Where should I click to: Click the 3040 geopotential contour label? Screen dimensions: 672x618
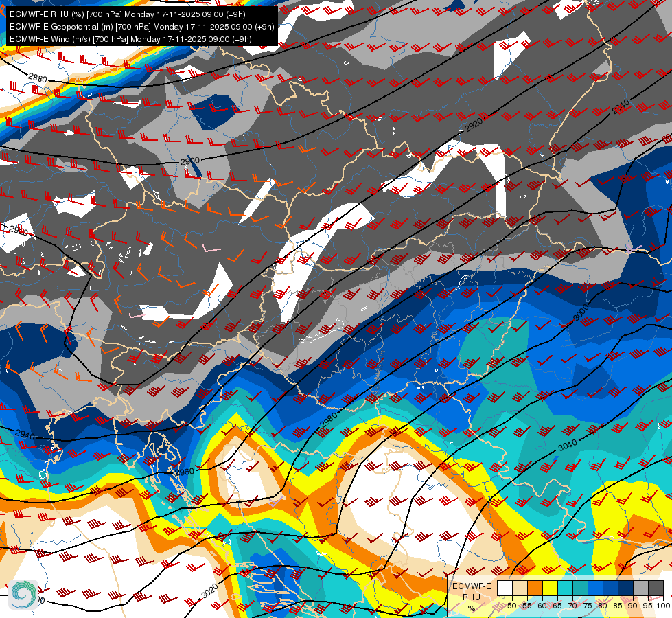[x=568, y=445]
